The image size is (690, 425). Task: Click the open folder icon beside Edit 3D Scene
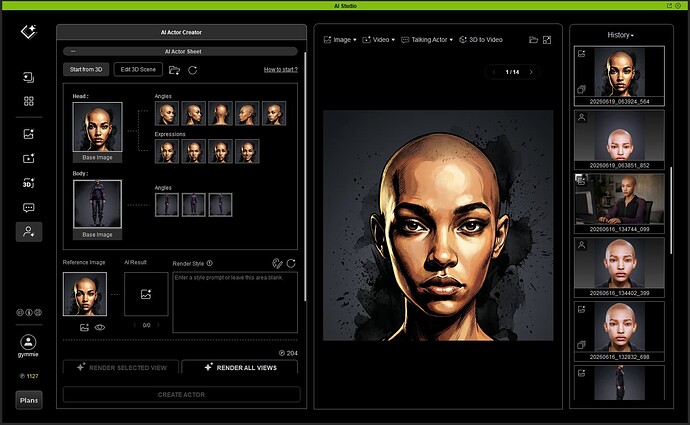pos(175,70)
